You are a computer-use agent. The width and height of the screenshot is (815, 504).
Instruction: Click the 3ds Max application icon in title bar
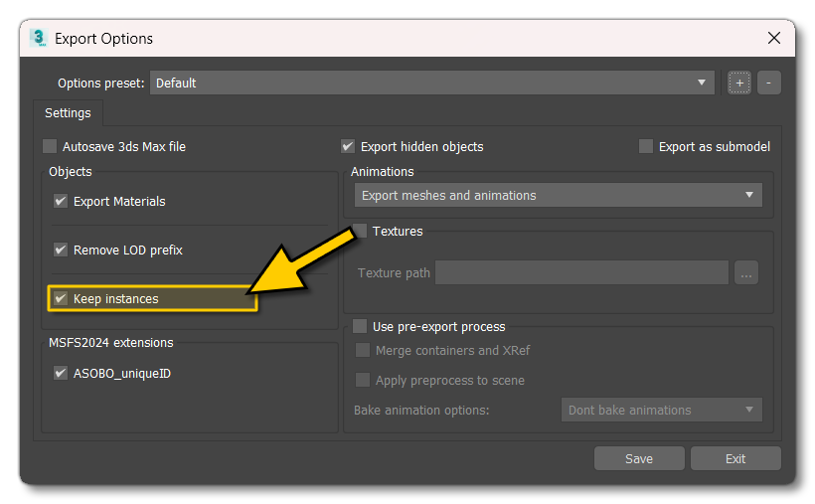(39, 38)
